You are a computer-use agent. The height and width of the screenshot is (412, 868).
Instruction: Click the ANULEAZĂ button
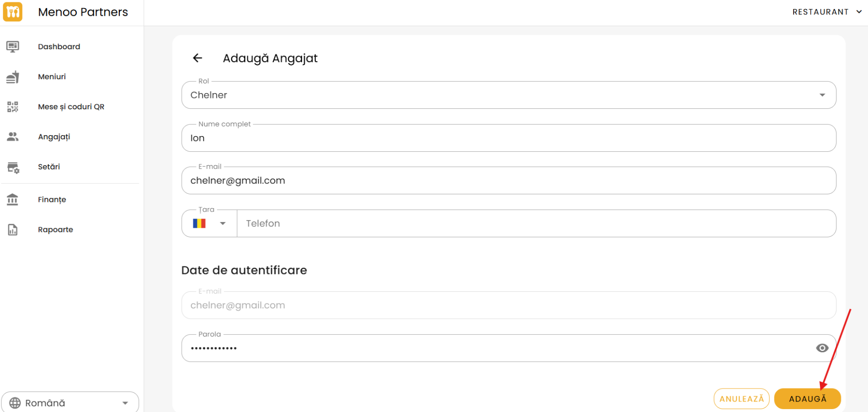tap(742, 398)
